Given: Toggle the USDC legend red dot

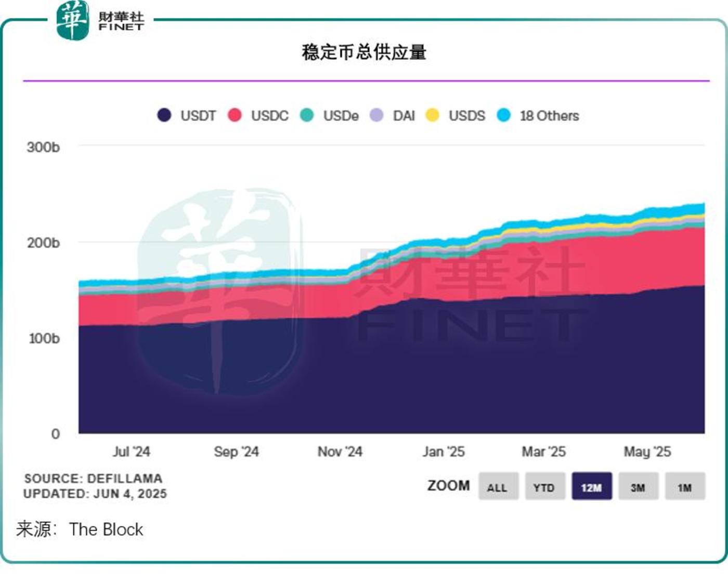Looking at the screenshot, I should tap(235, 115).
